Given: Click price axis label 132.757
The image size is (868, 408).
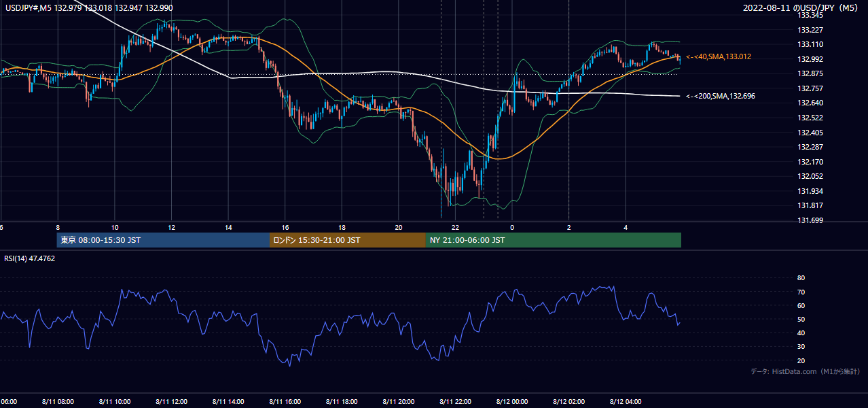Looking at the screenshot, I should (x=810, y=88).
